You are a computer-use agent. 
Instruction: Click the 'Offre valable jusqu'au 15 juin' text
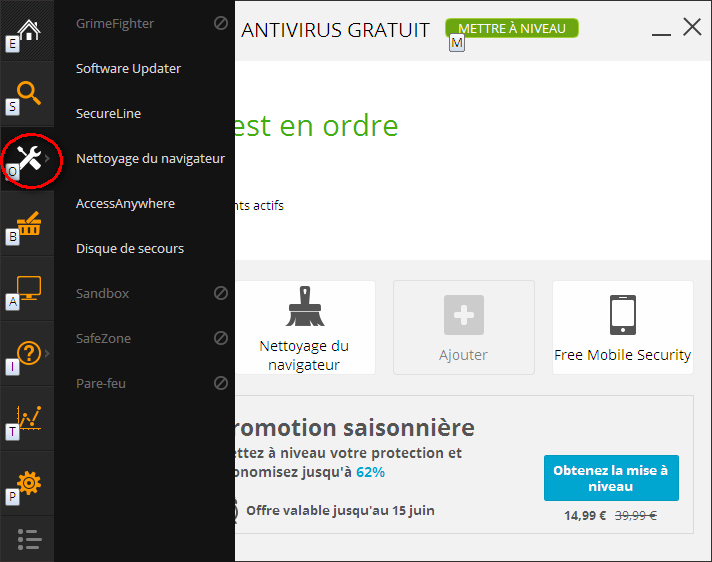[x=340, y=510]
